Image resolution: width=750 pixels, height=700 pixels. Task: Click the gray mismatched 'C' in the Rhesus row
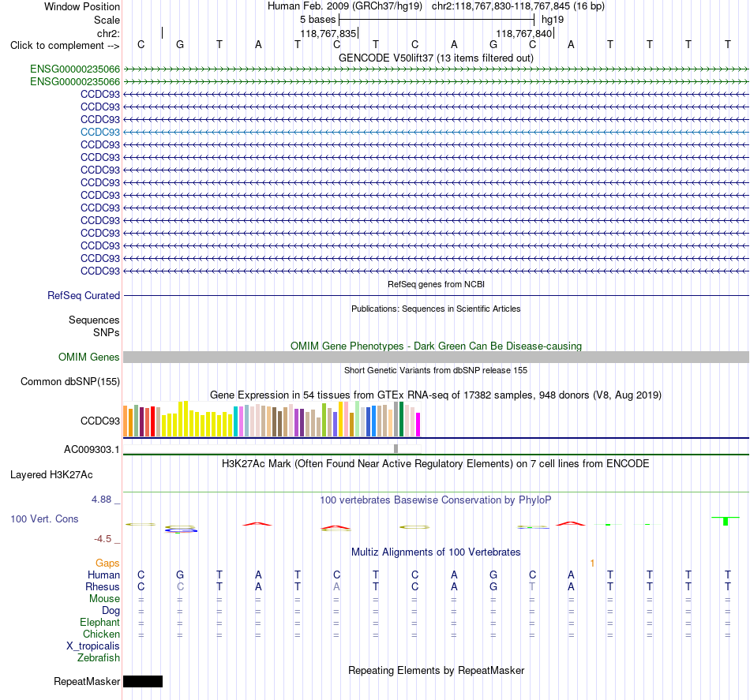point(180,586)
